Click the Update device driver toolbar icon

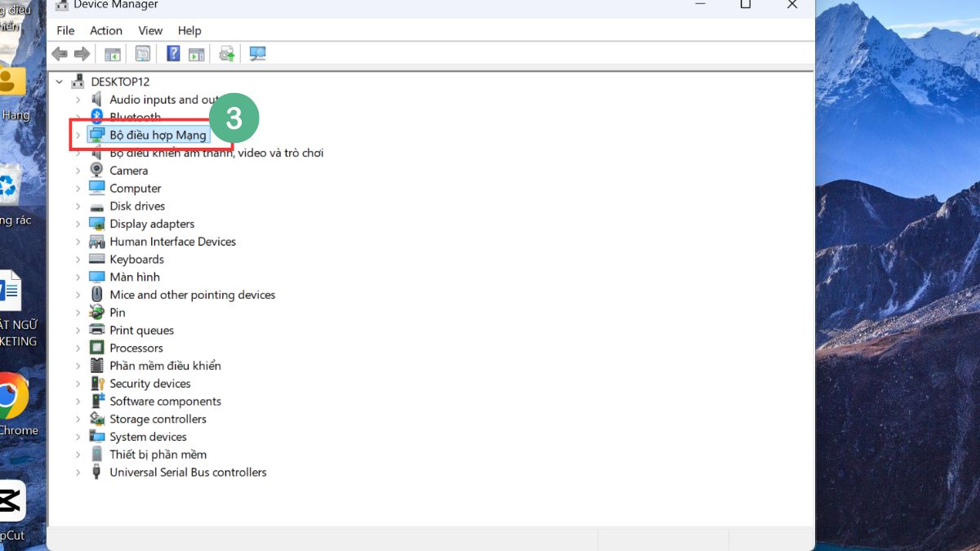(x=227, y=54)
